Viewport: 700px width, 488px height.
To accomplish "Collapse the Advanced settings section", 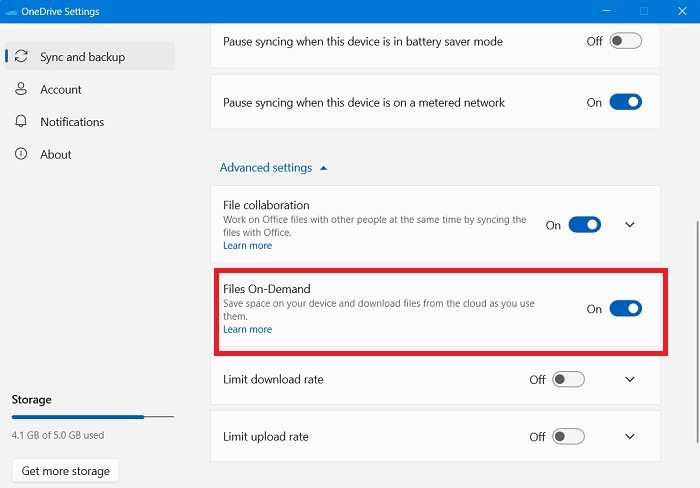I will (273, 168).
